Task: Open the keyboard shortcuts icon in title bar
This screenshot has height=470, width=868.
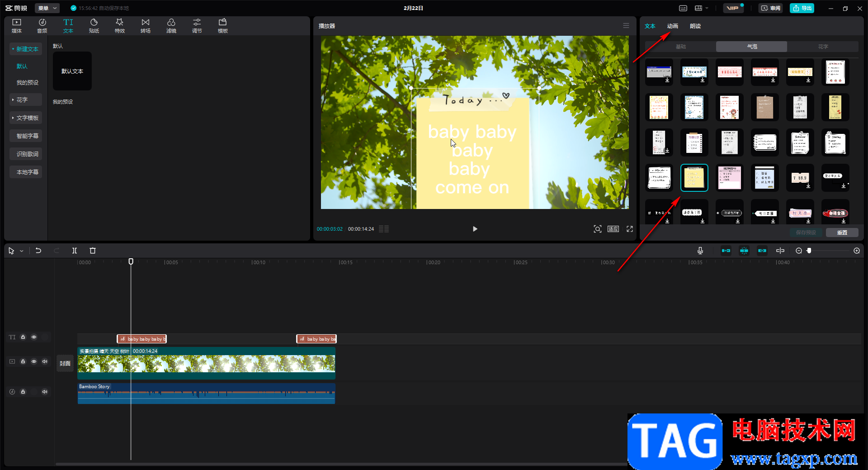Action: coord(683,8)
